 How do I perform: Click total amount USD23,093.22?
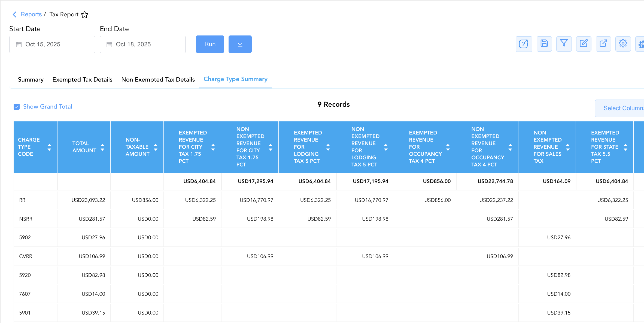click(88, 200)
